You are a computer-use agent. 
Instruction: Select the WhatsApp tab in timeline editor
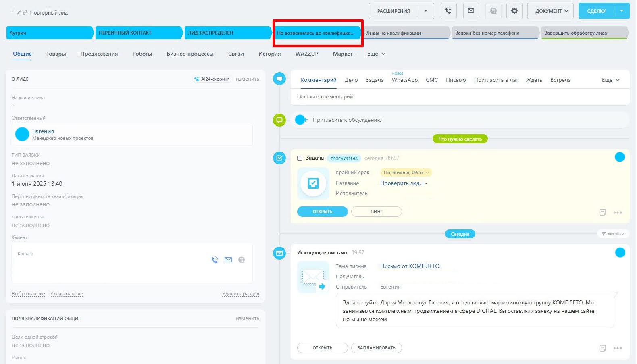click(x=404, y=80)
